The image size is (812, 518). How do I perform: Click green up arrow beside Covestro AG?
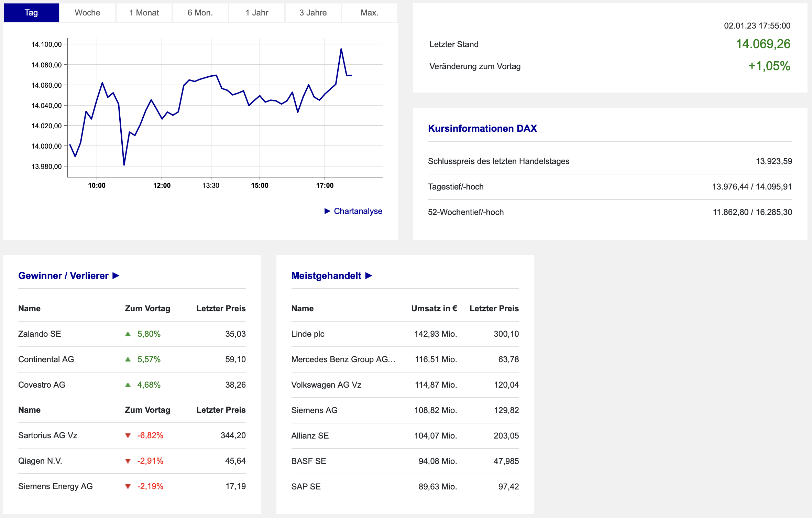coord(128,385)
